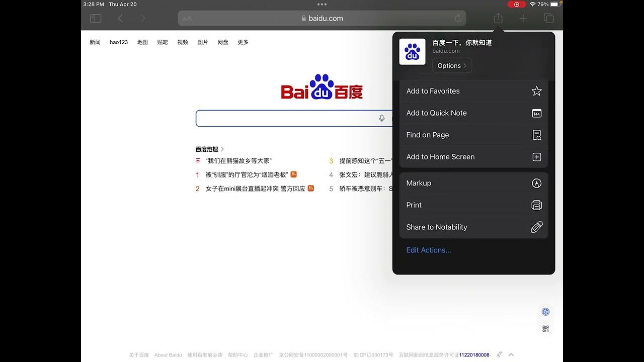Open 关于百度 footer link
The image size is (644, 362).
click(139, 355)
